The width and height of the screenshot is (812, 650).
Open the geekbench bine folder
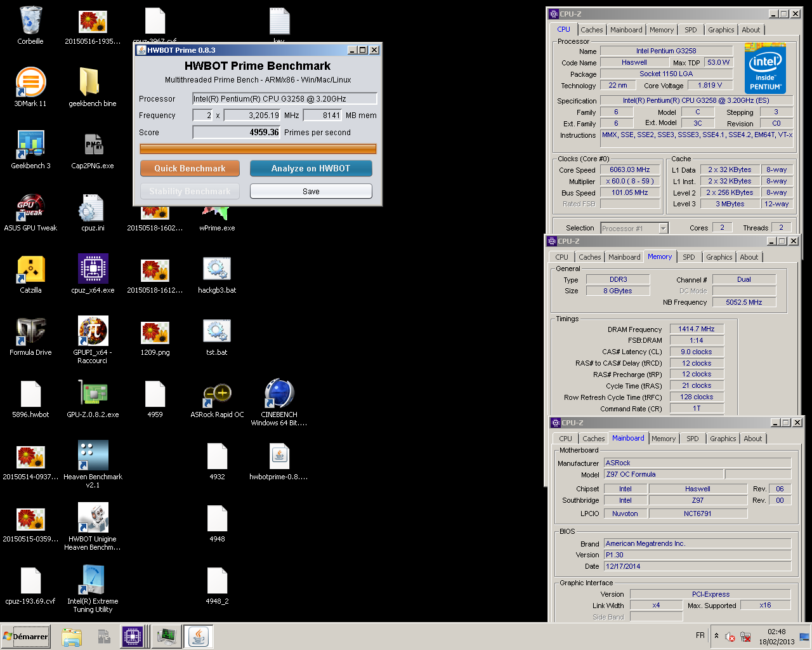click(x=93, y=88)
